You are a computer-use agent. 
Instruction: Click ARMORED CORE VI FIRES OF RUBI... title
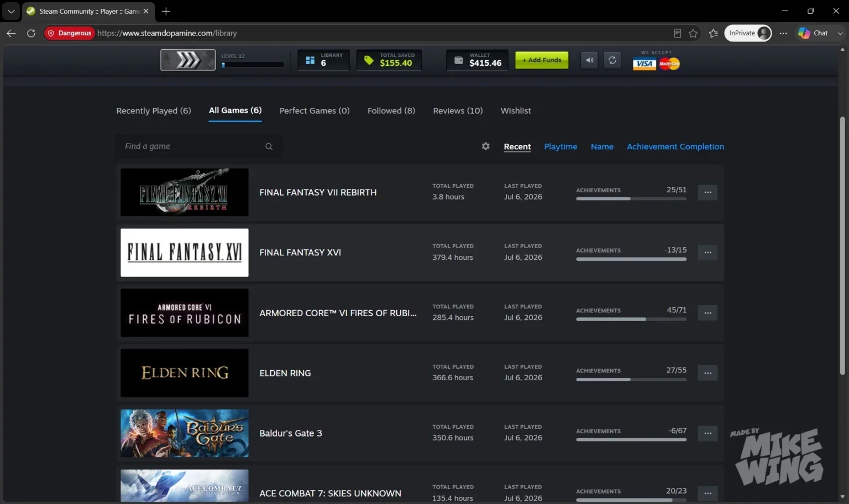[x=338, y=313]
